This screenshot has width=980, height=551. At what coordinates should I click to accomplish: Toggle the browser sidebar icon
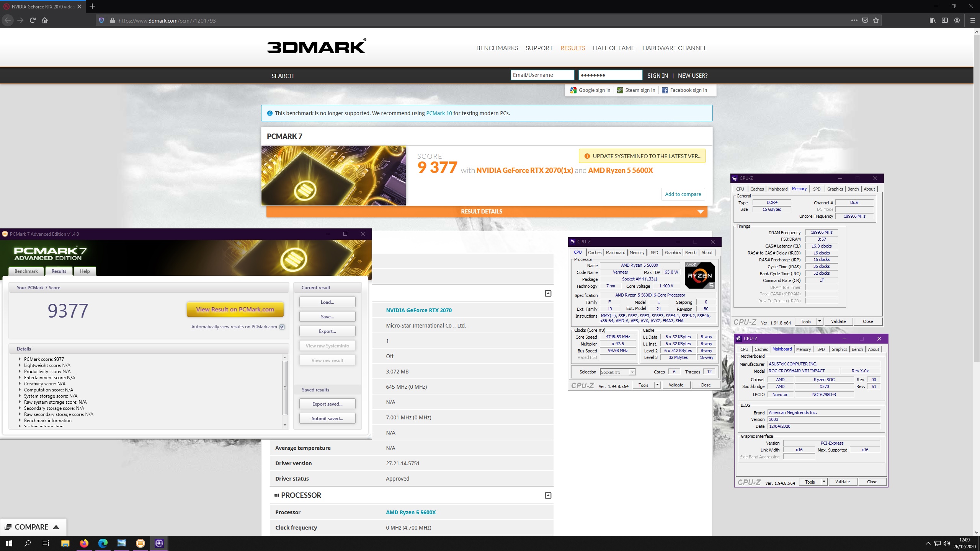point(945,20)
